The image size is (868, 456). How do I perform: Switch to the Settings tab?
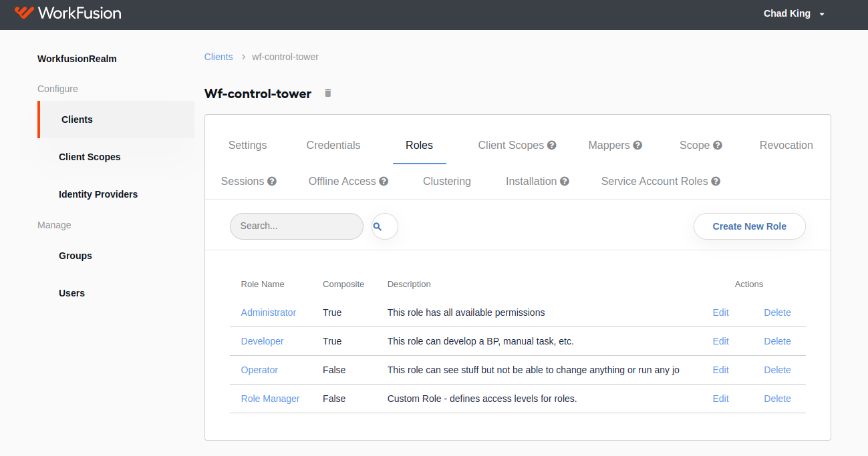(247, 145)
